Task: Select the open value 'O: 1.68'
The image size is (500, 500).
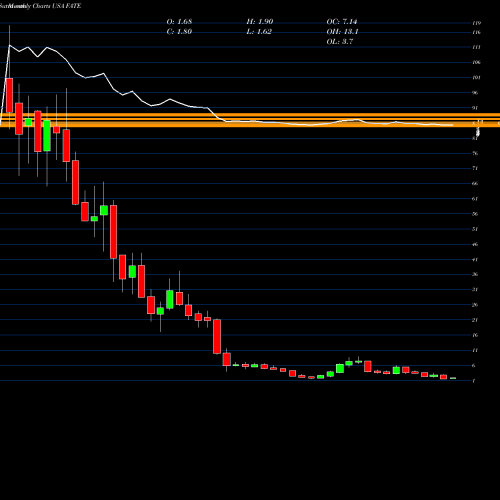Action: pos(179,22)
